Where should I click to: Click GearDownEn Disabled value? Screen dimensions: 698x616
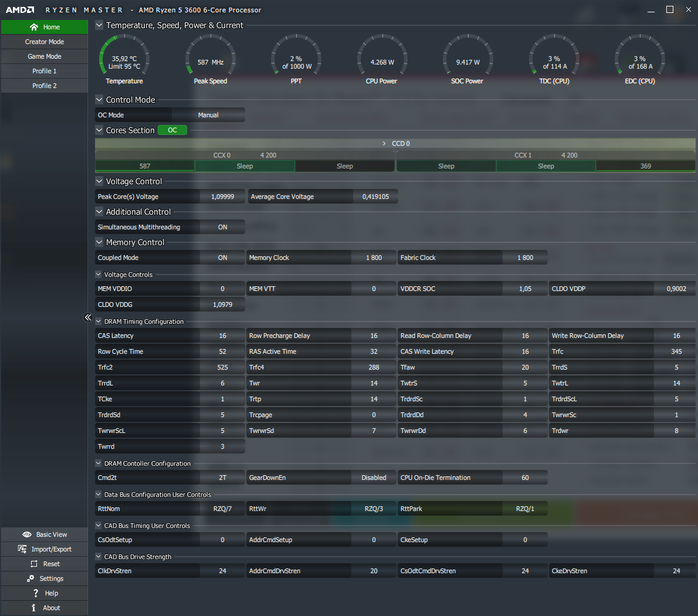coord(374,478)
